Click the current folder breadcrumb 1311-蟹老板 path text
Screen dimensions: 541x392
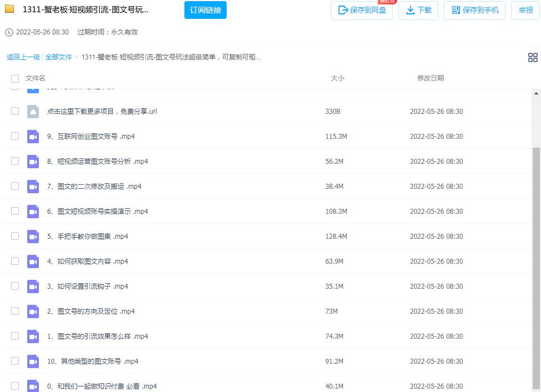[x=171, y=57]
